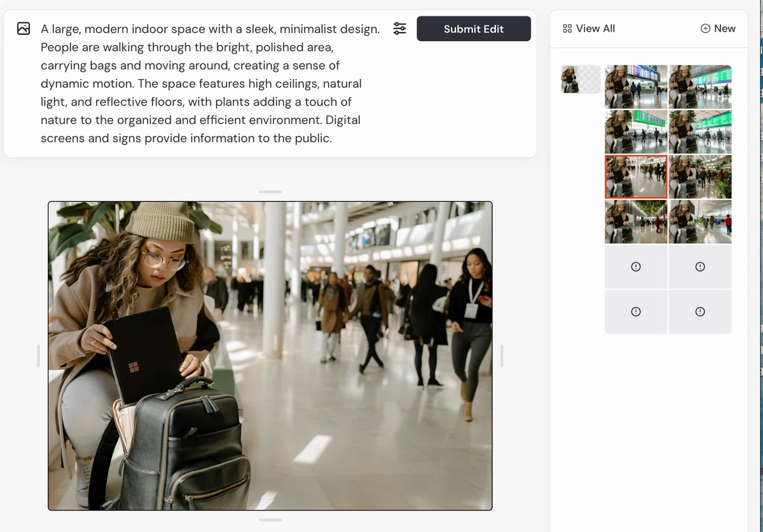Click the bottom-right pending placeholder warning icon
Image resolution: width=763 pixels, height=532 pixels.
[x=700, y=311]
